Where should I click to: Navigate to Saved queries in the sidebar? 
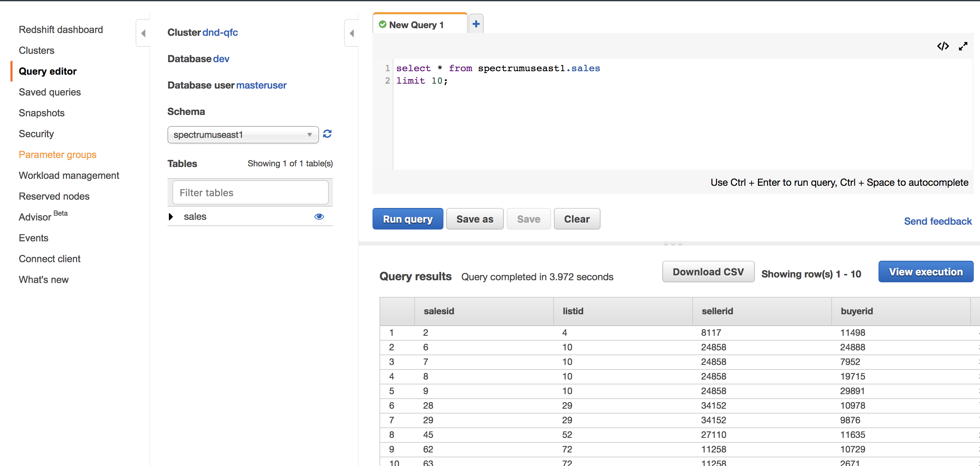pos(49,92)
